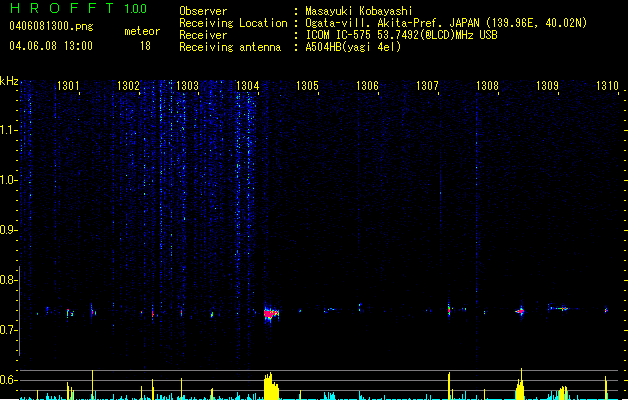
Task: Click the 0.9 kHz frequency axis label
Action: pyautogui.click(x=8, y=229)
